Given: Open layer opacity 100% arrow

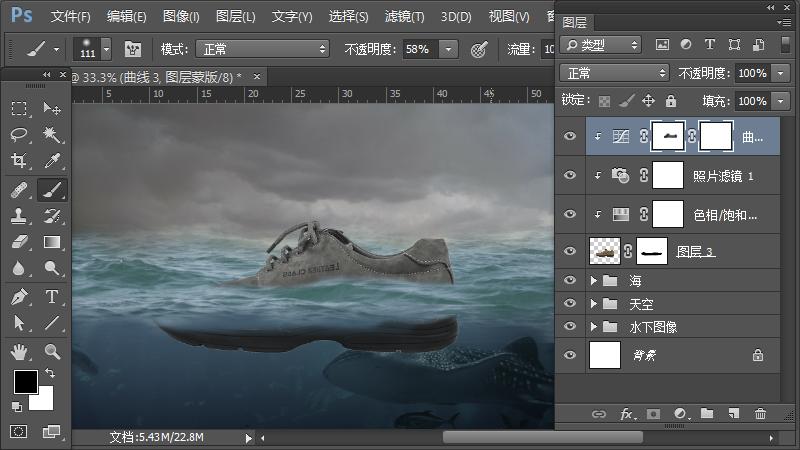Looking at the screenshot, I should 781,73.
